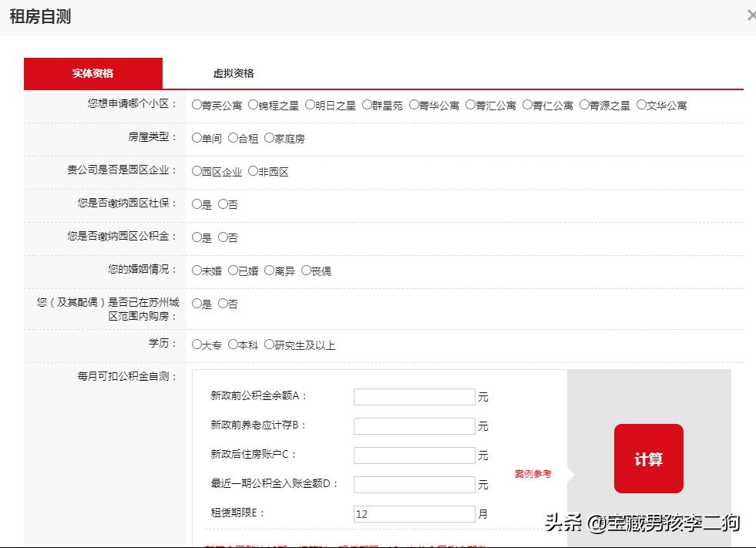The height and width of the screenshot is (548, 756).
Task: Click the 新政前公积金余额A input box
Action: point(414,396)
